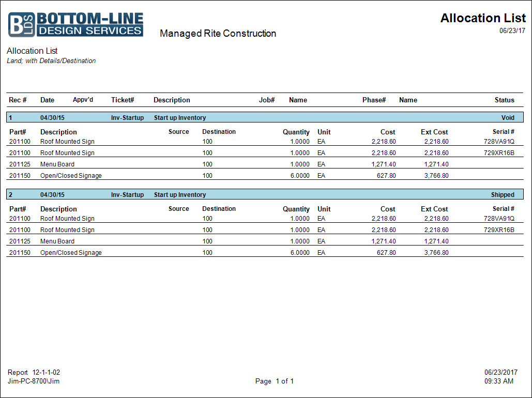Click the Serial # subheader under record 1

click(x=503, y=132)
